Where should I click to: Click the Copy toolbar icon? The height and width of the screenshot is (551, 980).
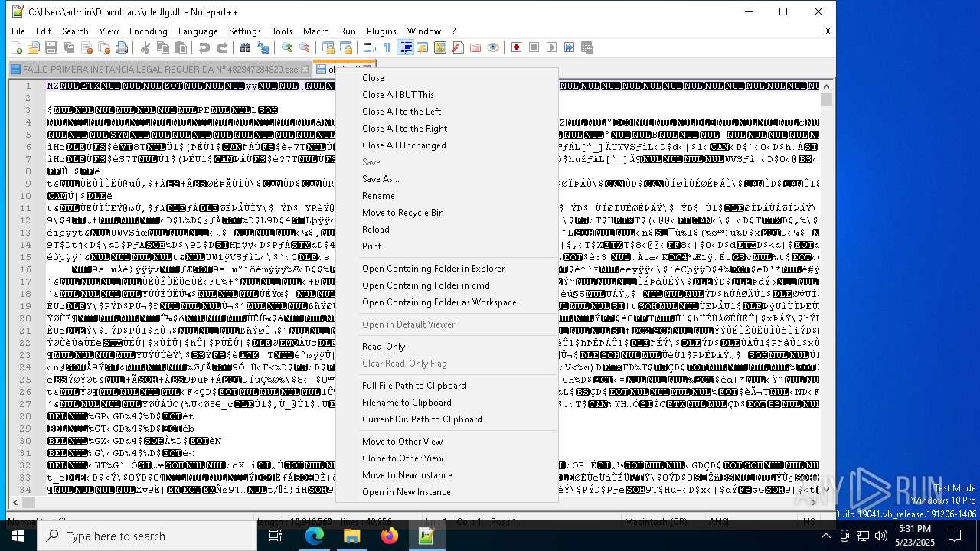click(163, 47)
